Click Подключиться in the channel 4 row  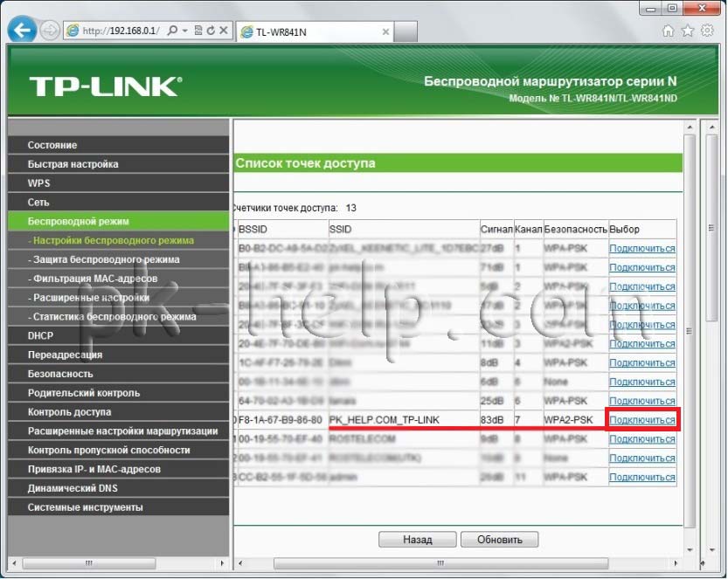coord(642,362)
